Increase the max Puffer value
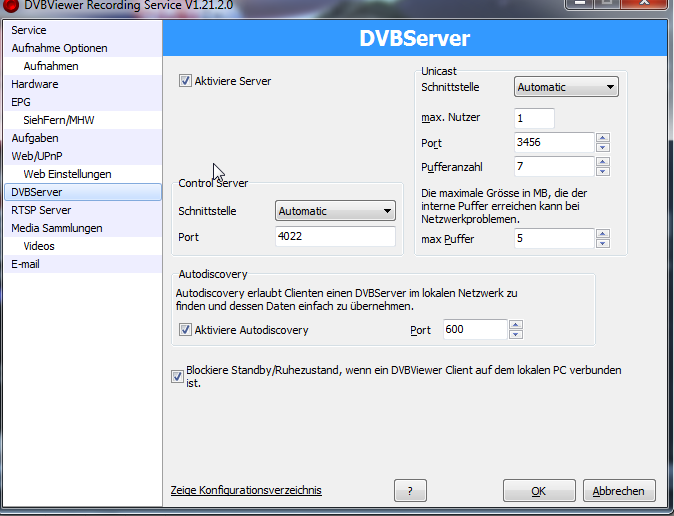The image size is (674, 516). coord(602,233)
